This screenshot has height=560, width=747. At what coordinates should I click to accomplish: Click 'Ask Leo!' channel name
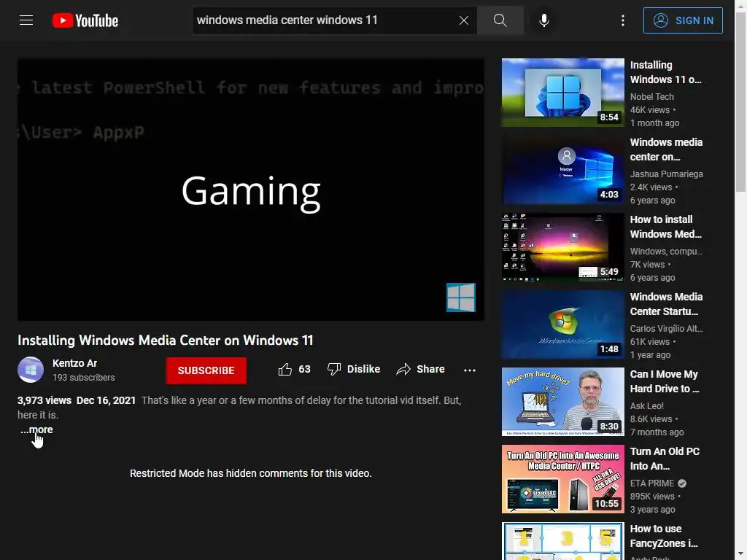tap(646, 405)
